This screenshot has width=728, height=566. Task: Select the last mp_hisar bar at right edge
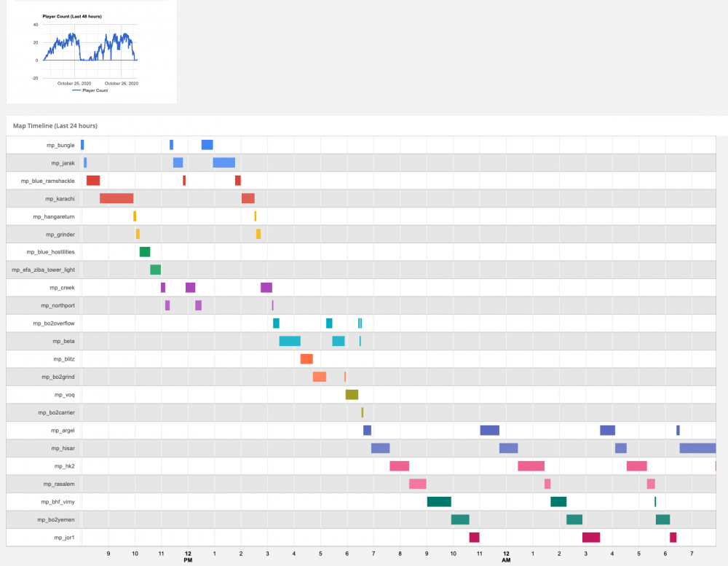coord(697,448)
